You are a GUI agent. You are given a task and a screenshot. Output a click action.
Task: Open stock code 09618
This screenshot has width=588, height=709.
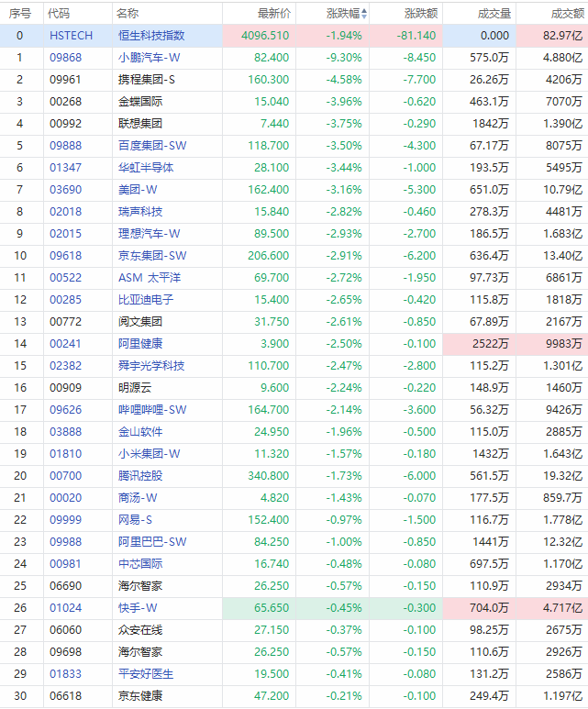pyautogui.click(x=65, y=256)
